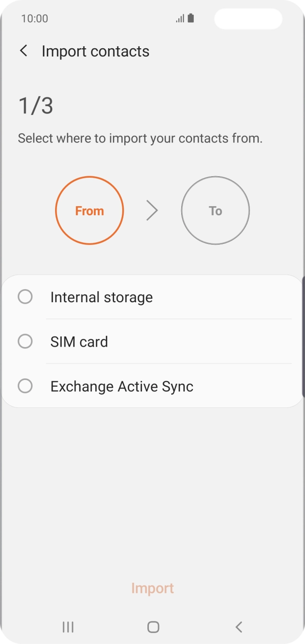Tap the Recents navigation icon
The width and height of the screenshot is (305, 644).
click(x=68, y=627)
